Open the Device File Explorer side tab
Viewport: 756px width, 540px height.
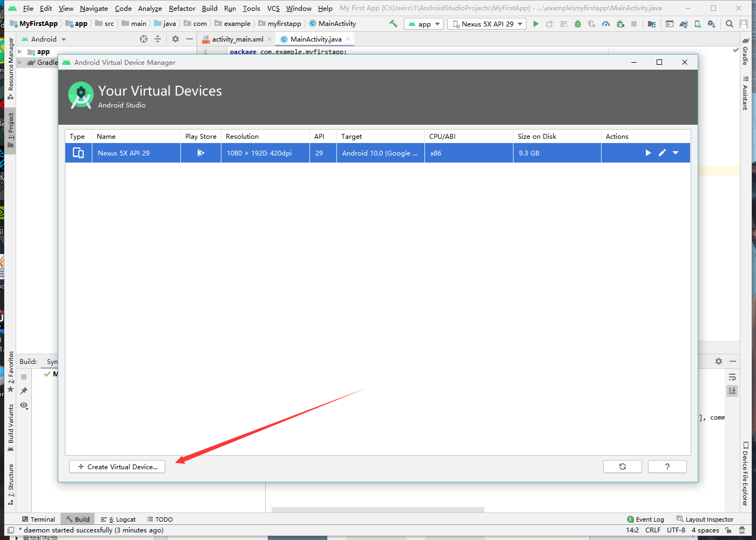point(745,474)
